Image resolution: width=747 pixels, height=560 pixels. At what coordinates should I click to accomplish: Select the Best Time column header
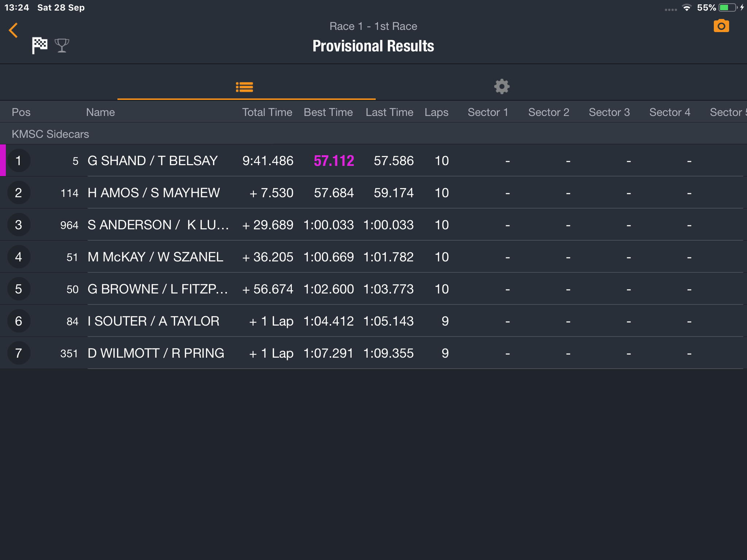click(328, 112)
